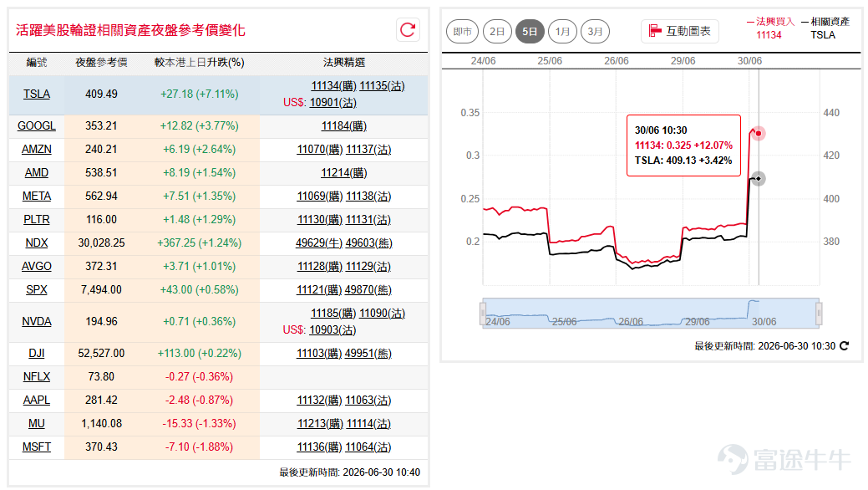
Task: Grab the right handle of chart range navigator
Action: coord(819,314)
